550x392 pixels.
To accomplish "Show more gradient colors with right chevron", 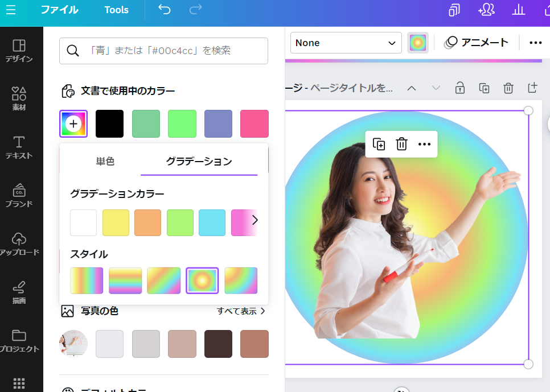I will (x=255, y=220).
